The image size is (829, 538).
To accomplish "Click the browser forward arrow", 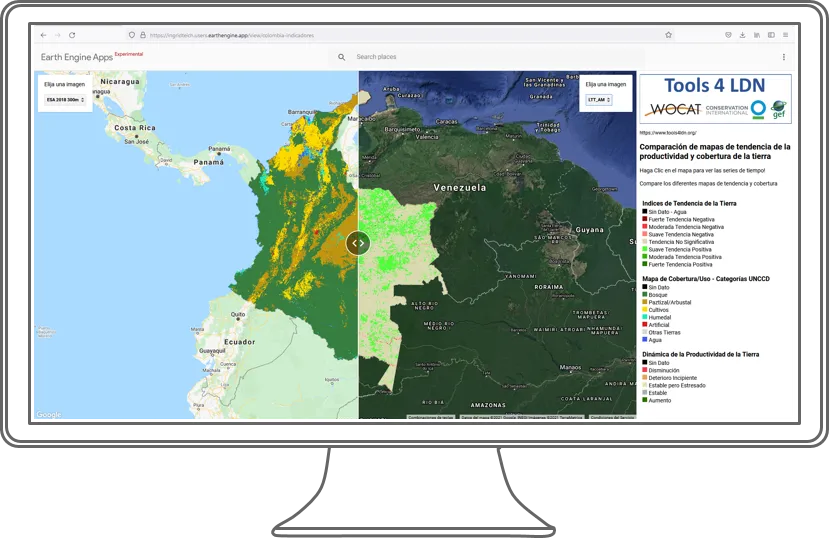I will tap(57, 35).
